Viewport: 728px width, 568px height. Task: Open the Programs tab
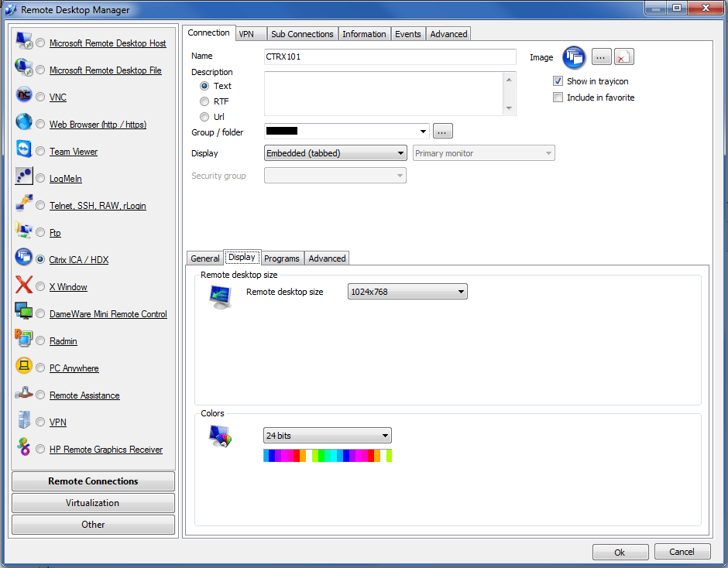pyautogui.click(x=281, y=258)
